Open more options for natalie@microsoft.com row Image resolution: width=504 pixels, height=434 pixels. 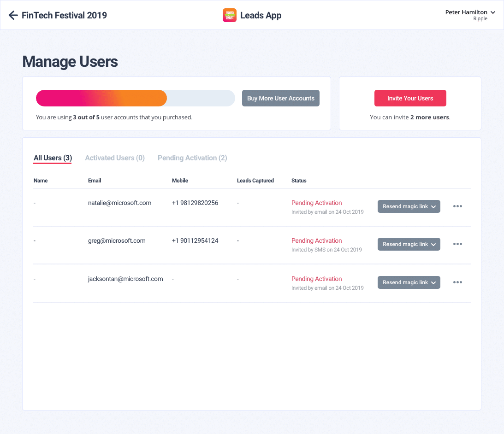click(457, 206)
